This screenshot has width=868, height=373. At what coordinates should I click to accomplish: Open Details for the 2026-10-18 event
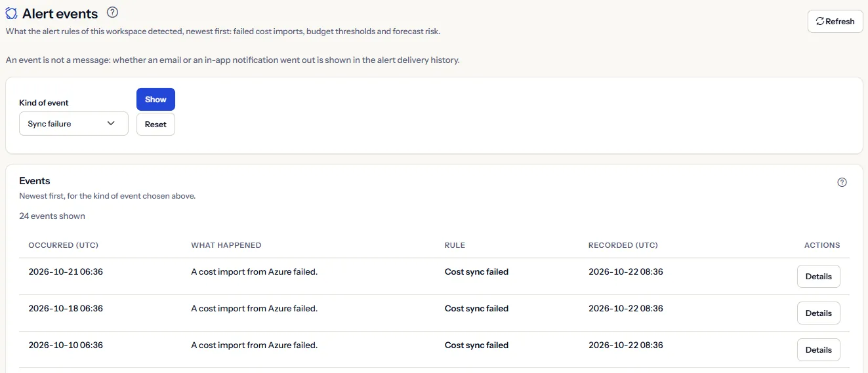click(818, 313)
